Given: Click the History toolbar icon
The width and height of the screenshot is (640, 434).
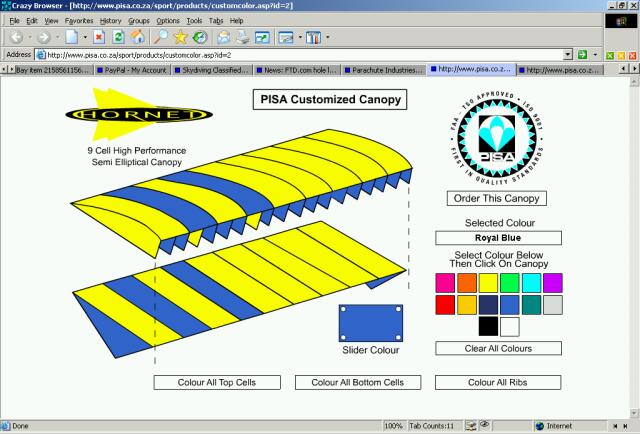Looking at the screenshot, I should click(201, 37).
